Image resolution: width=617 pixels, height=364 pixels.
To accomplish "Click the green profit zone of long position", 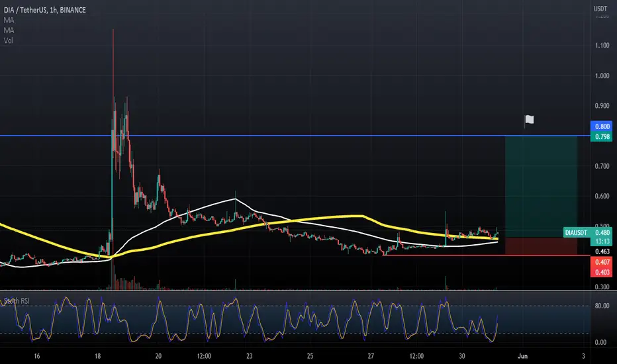I will coord(541,187).
